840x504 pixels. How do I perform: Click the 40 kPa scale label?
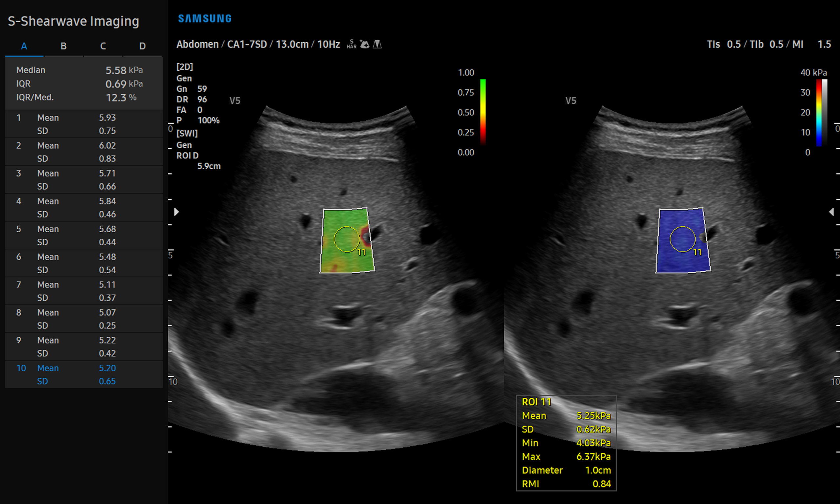813,73
